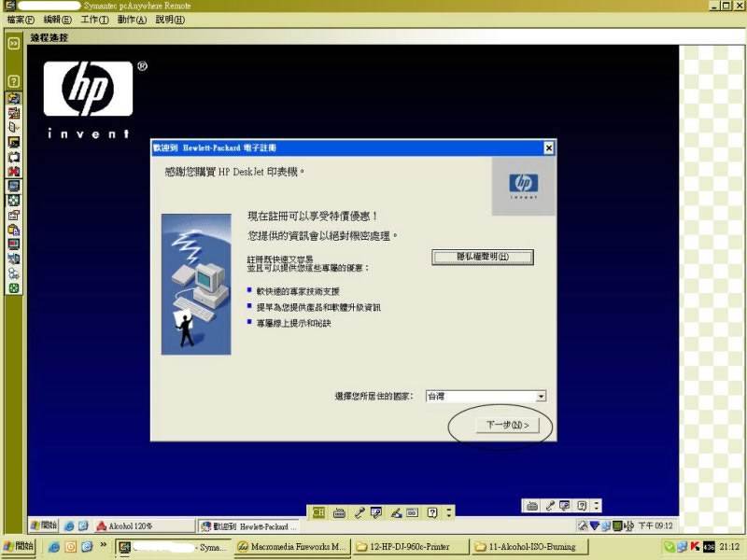Click the four-arrows screen scaling icon in sidebar
The image size is (747, 560).
click(x=14, y=201)
